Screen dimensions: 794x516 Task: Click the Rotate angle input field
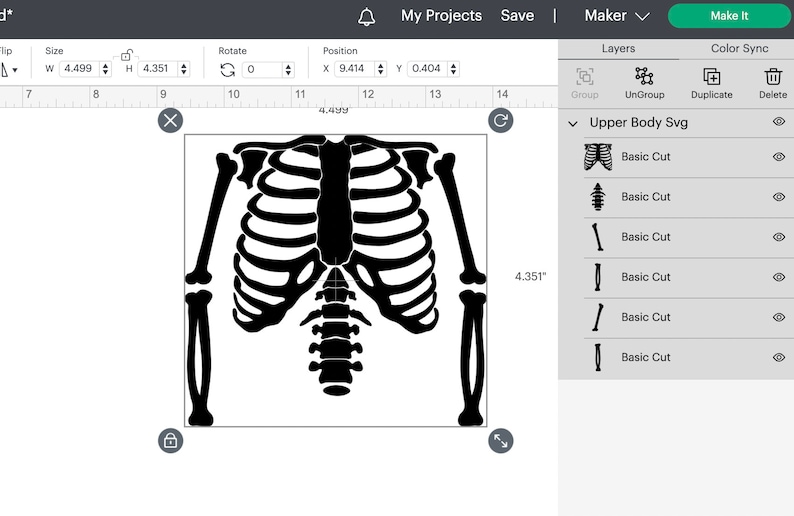(x=262, y=69)
